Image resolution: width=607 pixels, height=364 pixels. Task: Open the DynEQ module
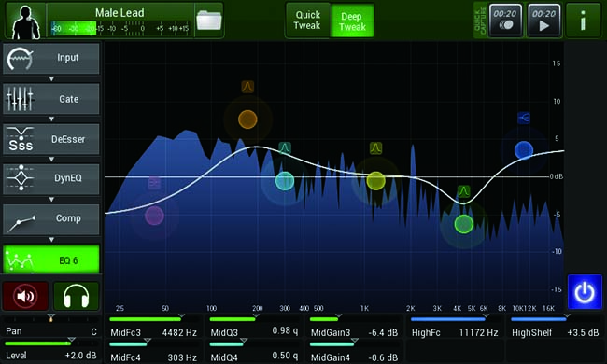point(51,178)
